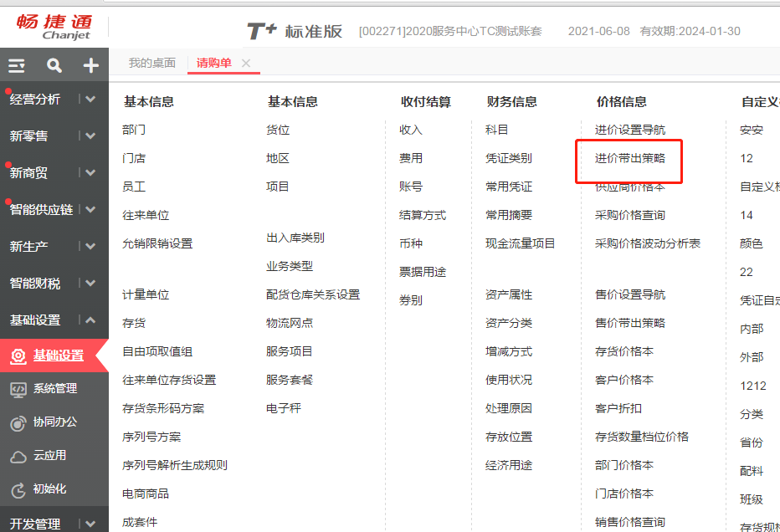Open the 门店价格本 link
The image size is (780, 532).
624,494
